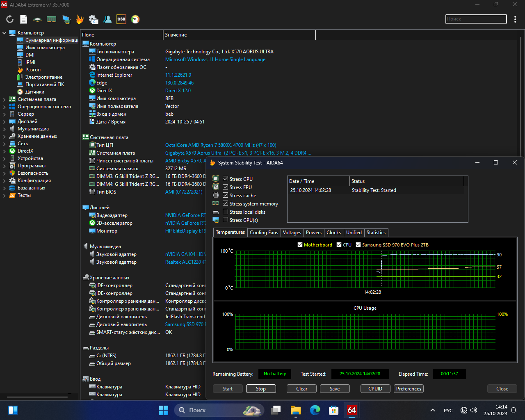This screenshot has width=525, height=420.
Task: Open the Statistics tab
Action: click(376, 233)
